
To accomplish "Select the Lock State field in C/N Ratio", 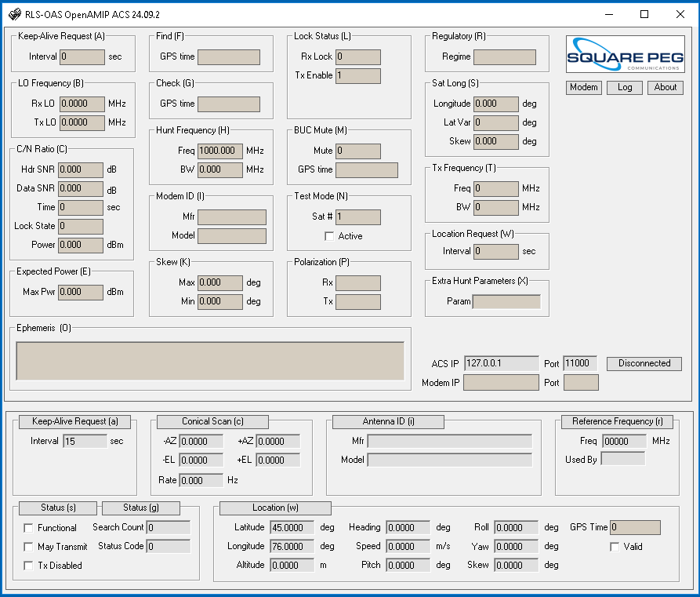I will 81,226.
